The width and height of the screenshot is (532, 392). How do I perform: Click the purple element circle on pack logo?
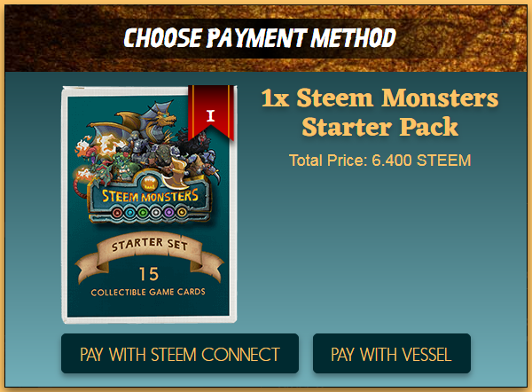pyautogui.click(x=169, y=213)
